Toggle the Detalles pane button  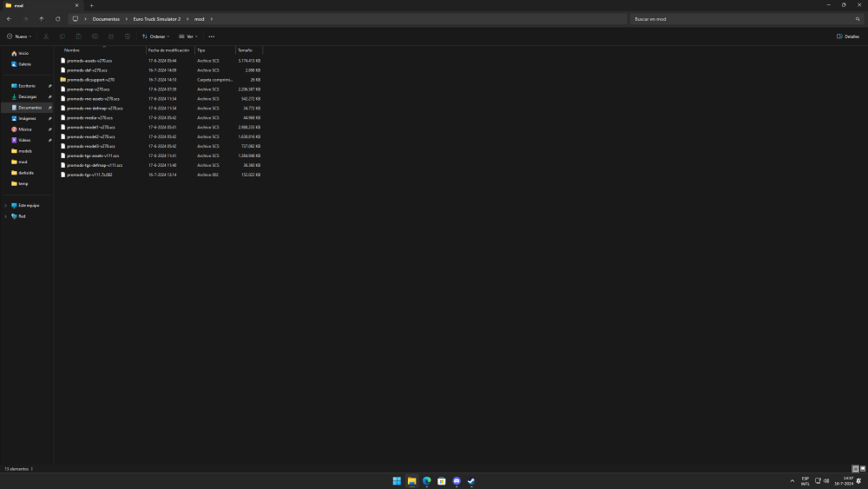click(847, 36)
